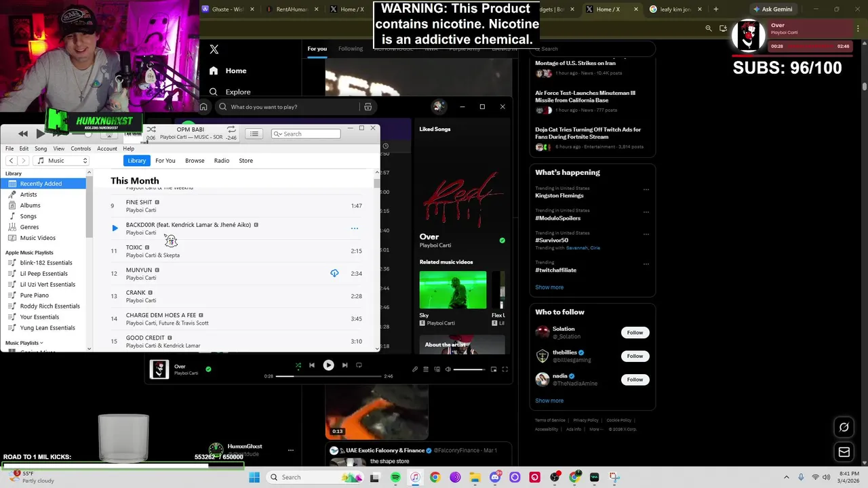Open the Spotify queue icon

(426, 369)
